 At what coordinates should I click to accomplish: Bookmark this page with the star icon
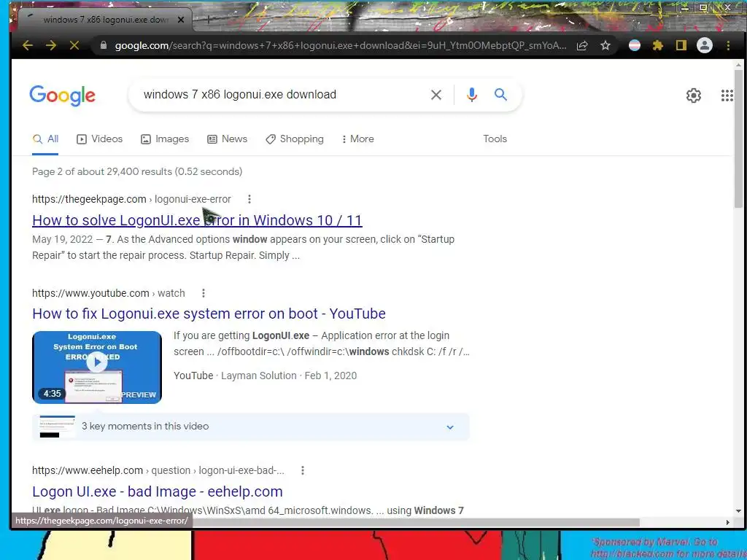click(x=605, y=46)
